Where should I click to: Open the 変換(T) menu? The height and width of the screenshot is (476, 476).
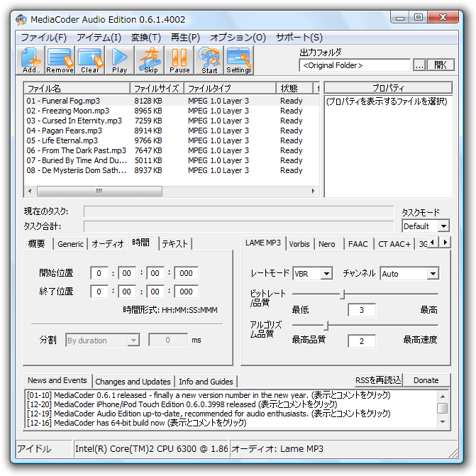(x=145, y=38)
